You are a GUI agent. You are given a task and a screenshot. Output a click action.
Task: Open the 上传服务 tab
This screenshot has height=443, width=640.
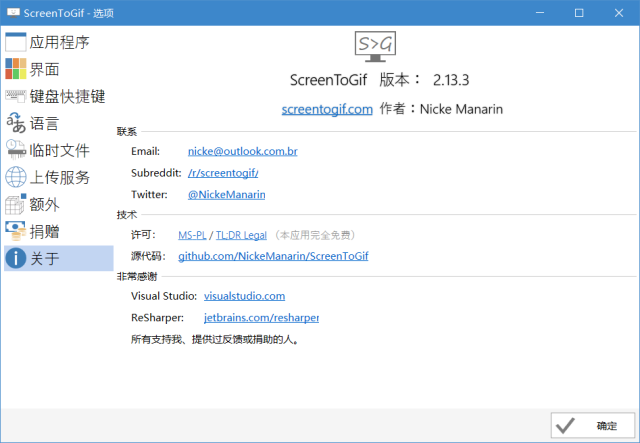click(59, 177)
